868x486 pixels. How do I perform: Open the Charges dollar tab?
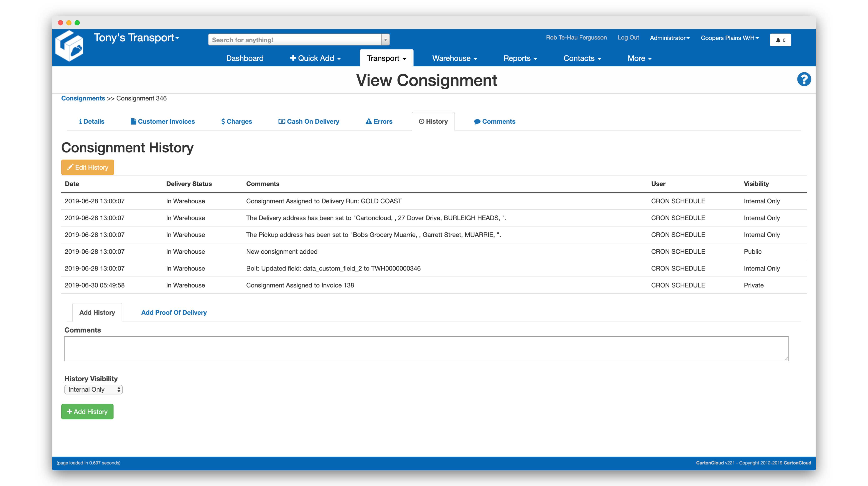click(x=237, y=121)
